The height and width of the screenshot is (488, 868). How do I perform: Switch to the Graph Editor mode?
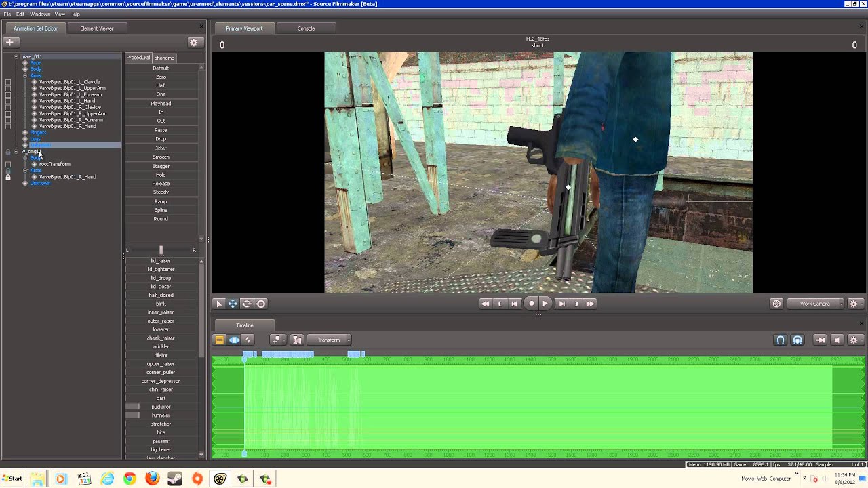(x=248, y=340)
